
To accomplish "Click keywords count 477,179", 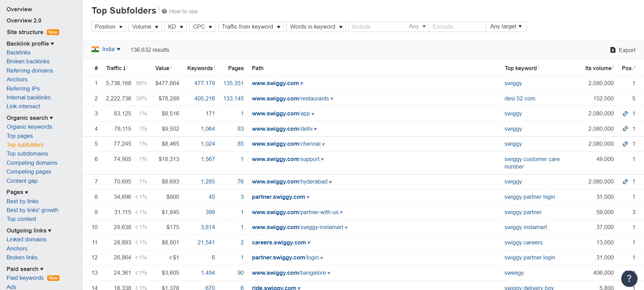I will [x=205, y=83].
